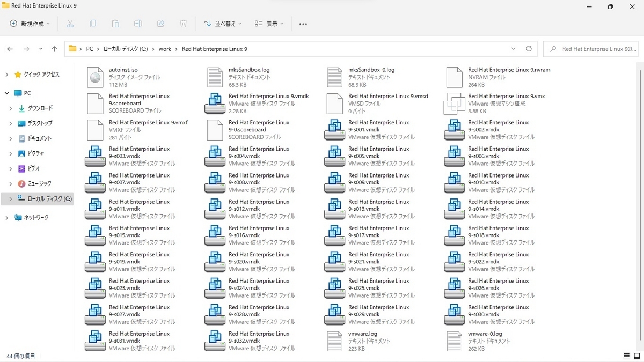Select the 9-s019.vmdk disk icon
The image size is (644, 362).
click(95, 262)
